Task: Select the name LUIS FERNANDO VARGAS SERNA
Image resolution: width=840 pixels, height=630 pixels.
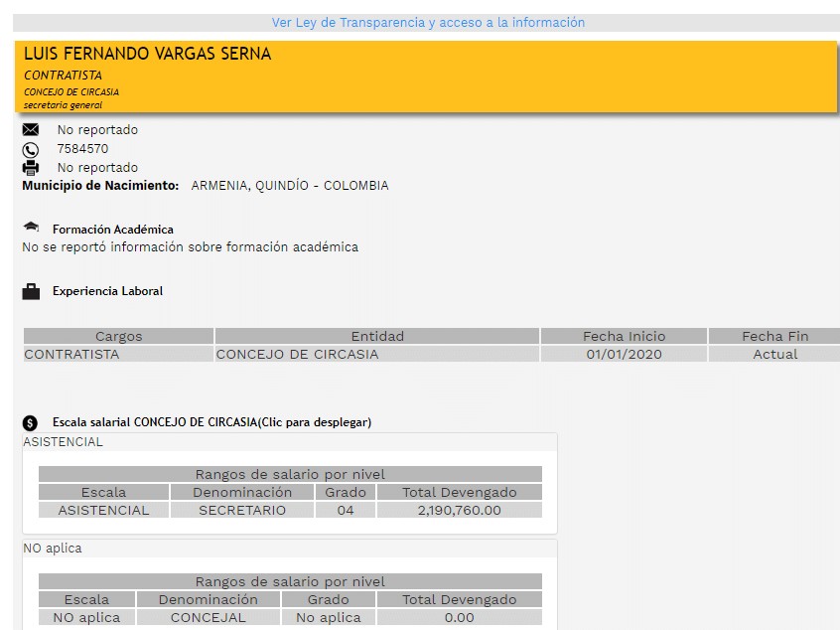Action: click(147, 54)
